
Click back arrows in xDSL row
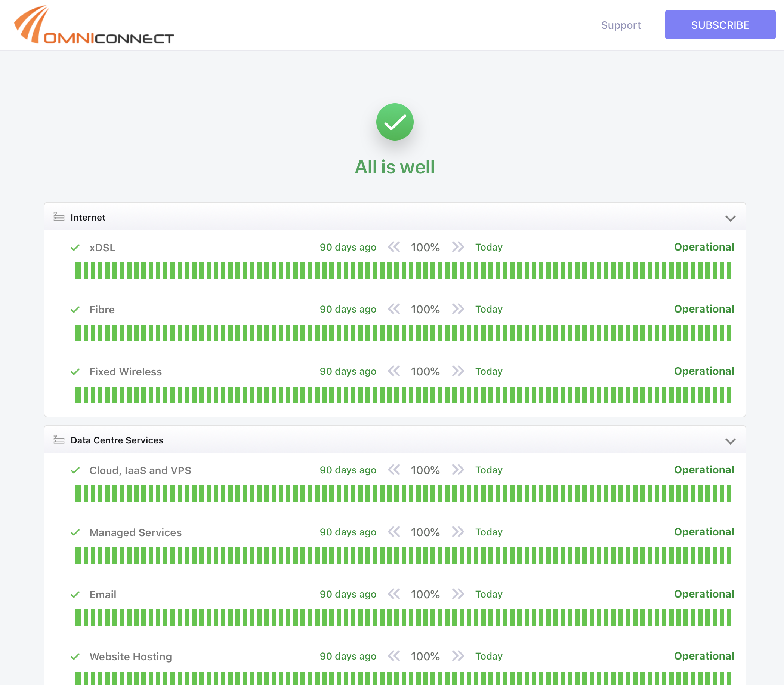pyautogui.click(x=394, y=247)
